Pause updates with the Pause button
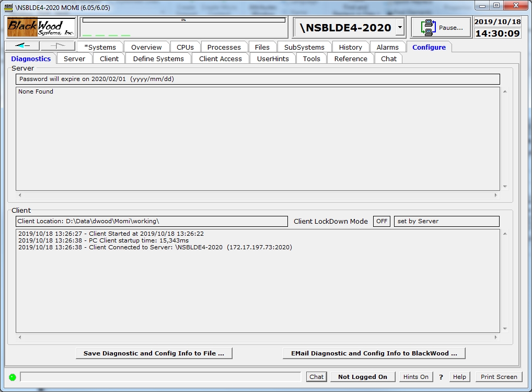Viewport: 532px width, 392px height. point(441,28)
